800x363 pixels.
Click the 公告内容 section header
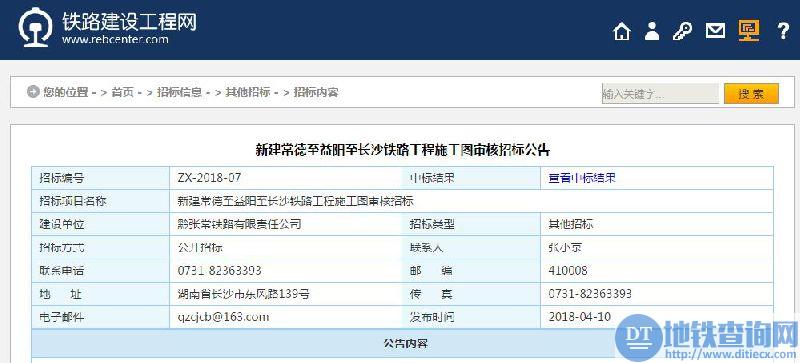(403, 343)
